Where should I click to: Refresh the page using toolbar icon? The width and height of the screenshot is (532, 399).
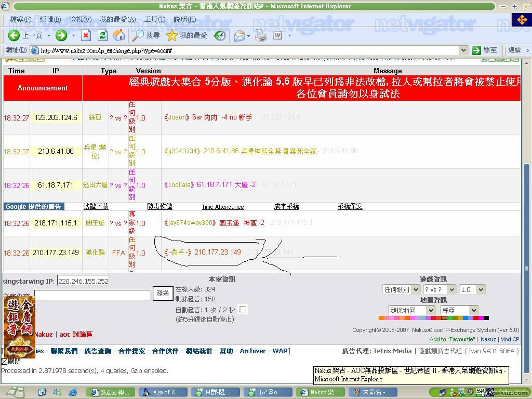click(102, 35)
